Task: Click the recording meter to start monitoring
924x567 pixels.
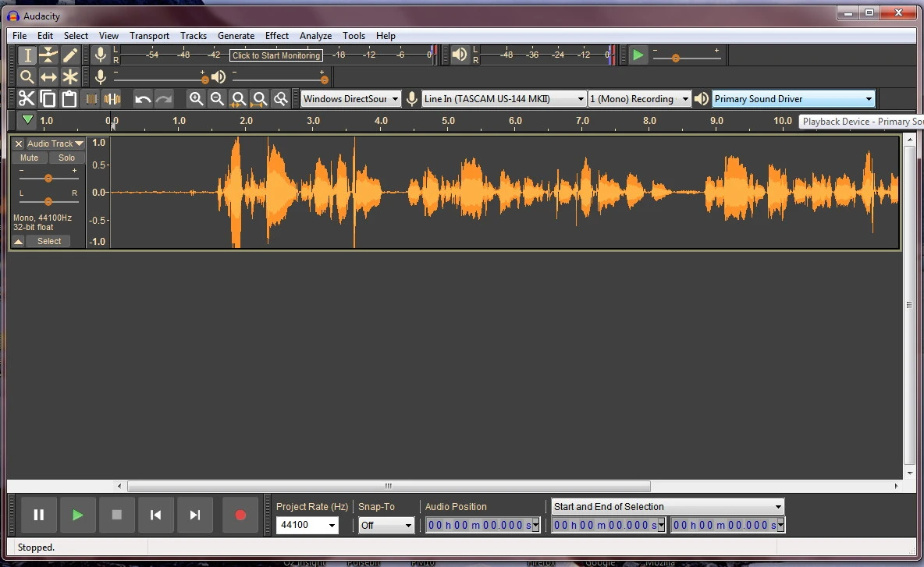Action: coord(276,55)
